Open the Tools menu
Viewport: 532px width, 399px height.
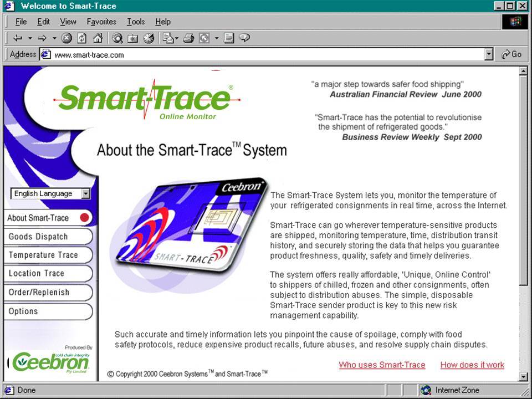point(136,22)
